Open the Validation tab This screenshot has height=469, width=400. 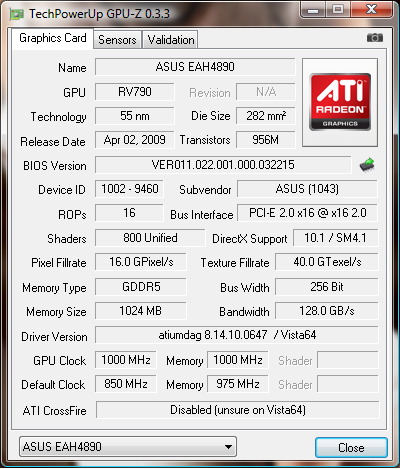point(171,40)
